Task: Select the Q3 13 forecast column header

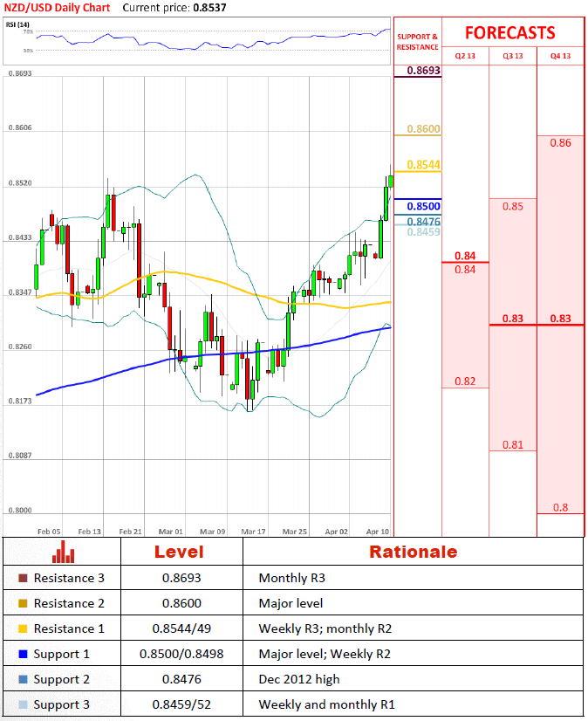Action: pos(513,56)
